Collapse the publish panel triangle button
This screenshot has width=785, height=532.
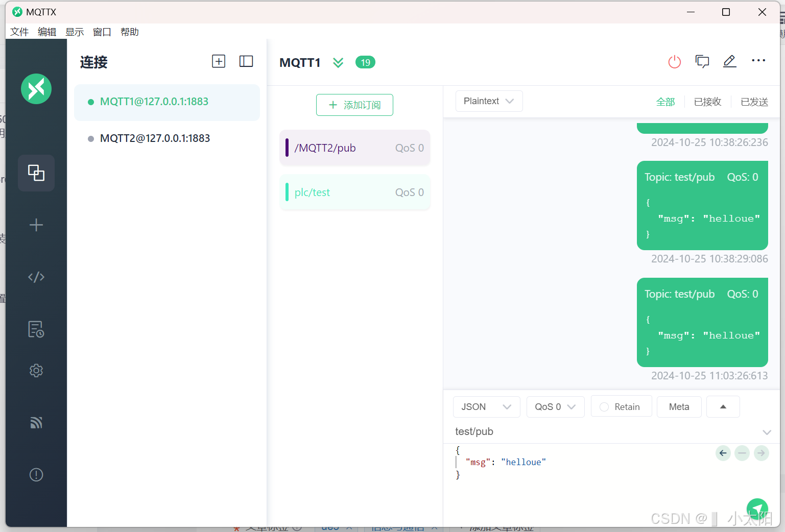723,407
